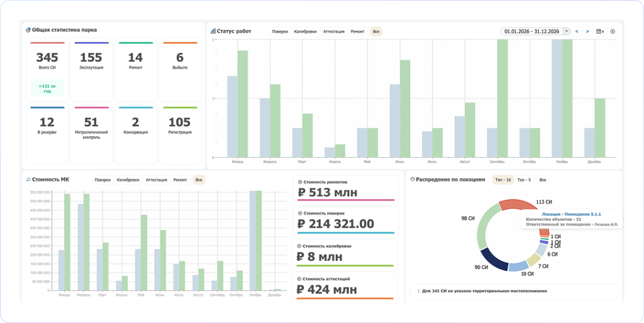The width and height of the screenshot is (644, 323).
Task: Open the date range dropdown arrow
Action: (567, 31)
